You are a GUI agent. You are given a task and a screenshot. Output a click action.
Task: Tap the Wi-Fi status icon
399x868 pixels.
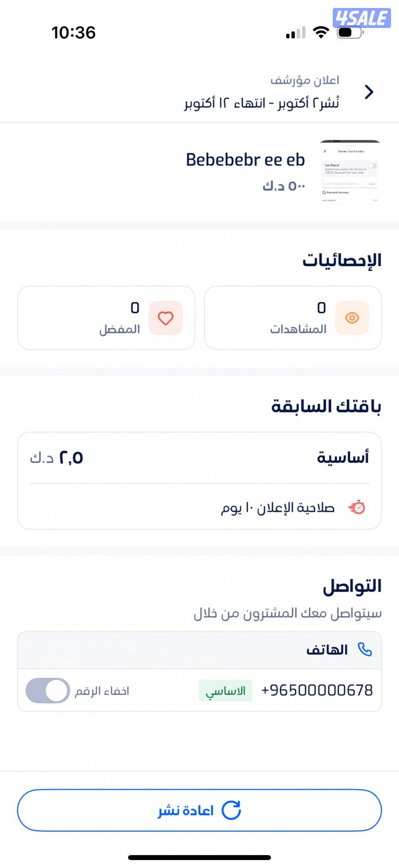point(321,32)
